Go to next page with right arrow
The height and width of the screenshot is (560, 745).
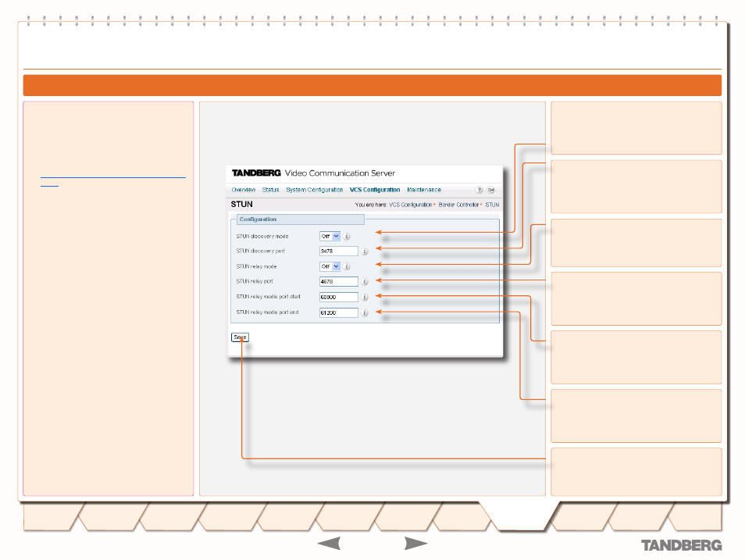(415, 543)
